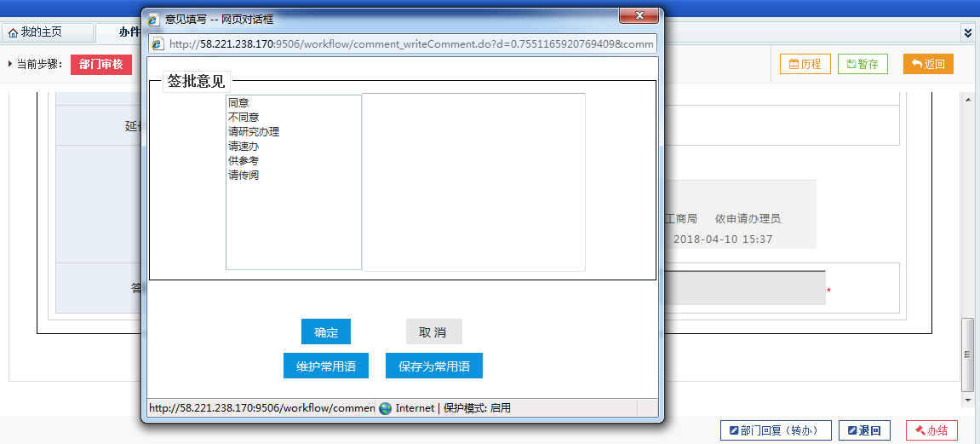Click the edit icon on 部门回复
980x444 pixels.
734,430
